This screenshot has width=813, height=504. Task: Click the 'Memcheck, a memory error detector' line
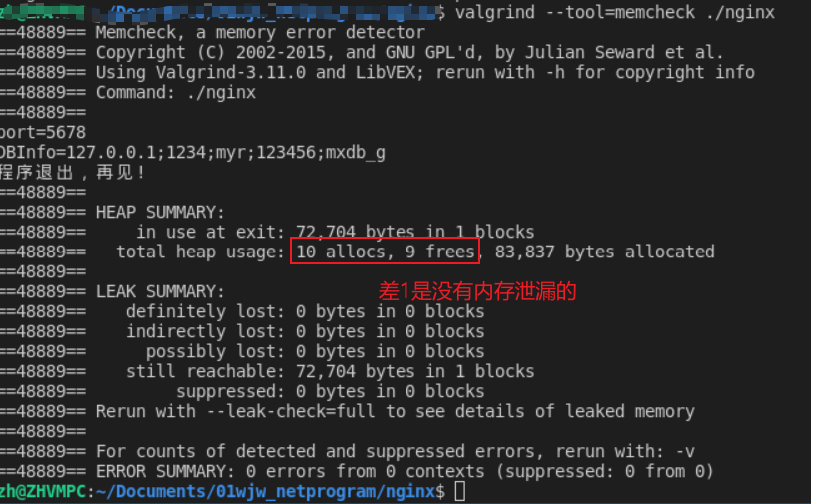click(260, 32)
